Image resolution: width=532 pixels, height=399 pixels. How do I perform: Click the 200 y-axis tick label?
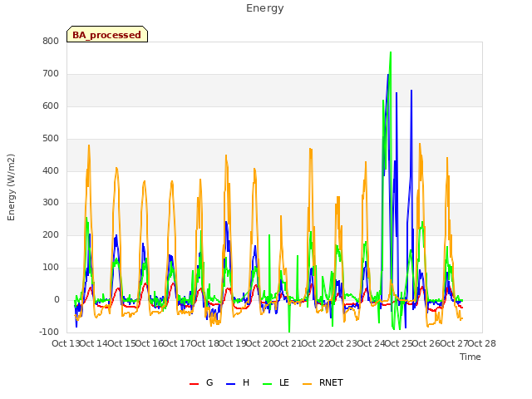[x=51, y=234]
